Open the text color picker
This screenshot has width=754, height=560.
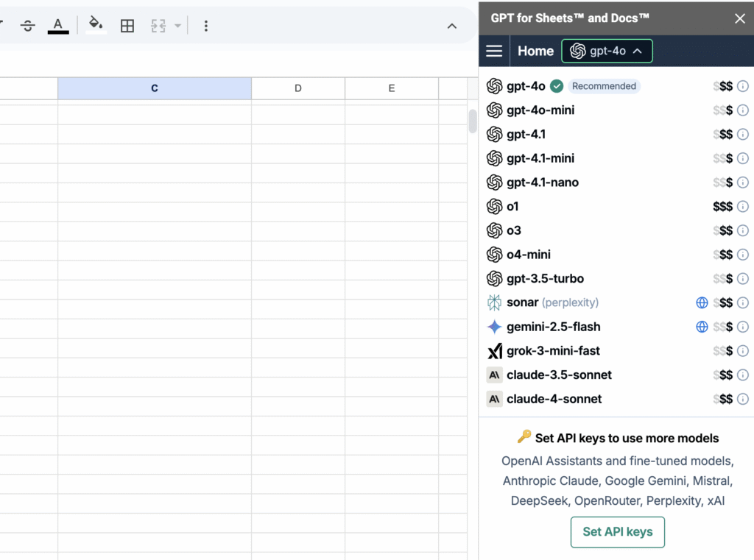click(58, 26)
